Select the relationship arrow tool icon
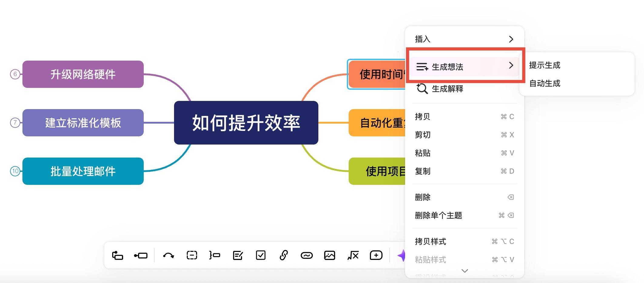644x283 pixels. [x=169, y=255]
